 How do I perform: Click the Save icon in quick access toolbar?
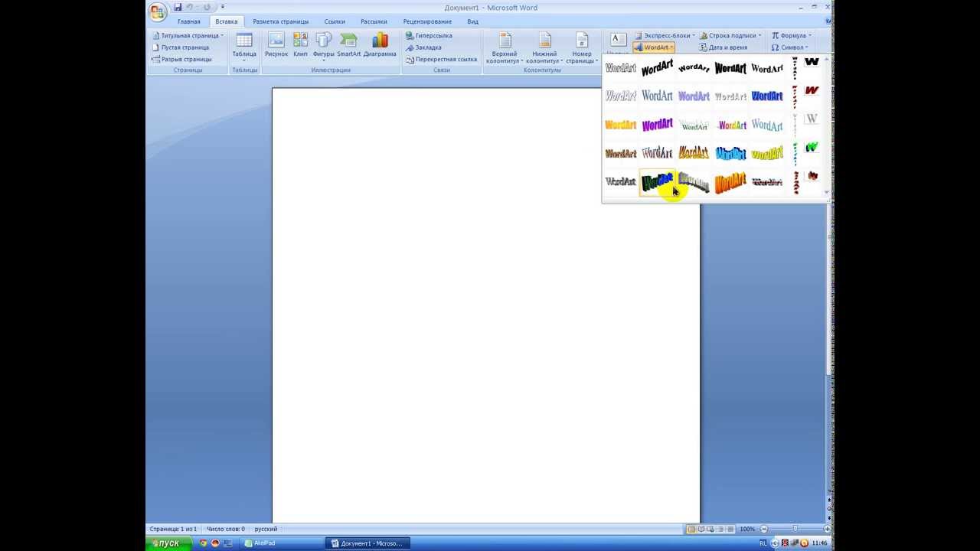tap(178, 7)
